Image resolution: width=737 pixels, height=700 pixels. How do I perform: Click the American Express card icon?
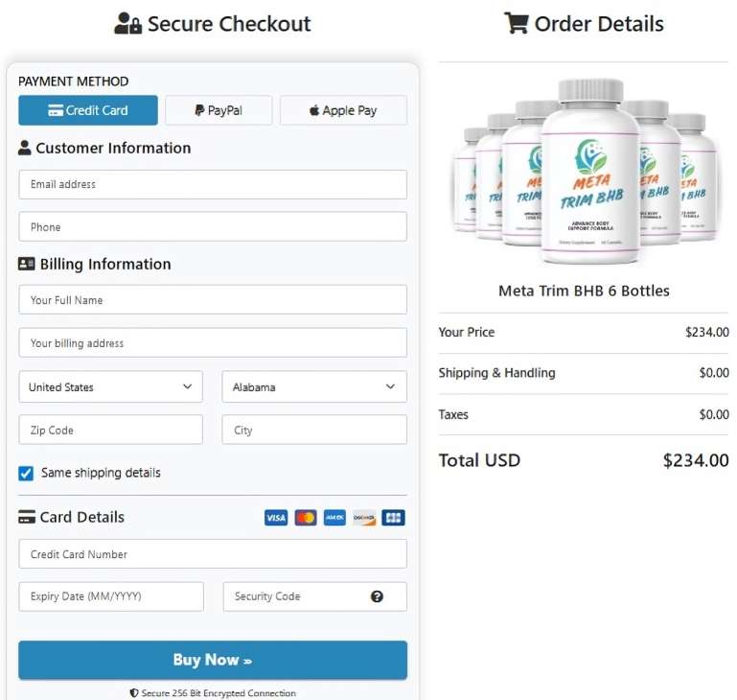[x=334, y=518]
